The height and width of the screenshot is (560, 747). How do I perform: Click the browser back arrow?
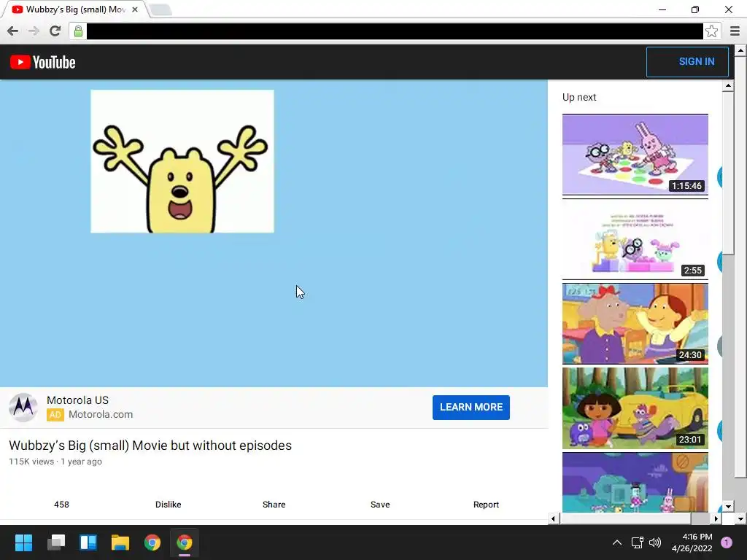coord(13,31)
